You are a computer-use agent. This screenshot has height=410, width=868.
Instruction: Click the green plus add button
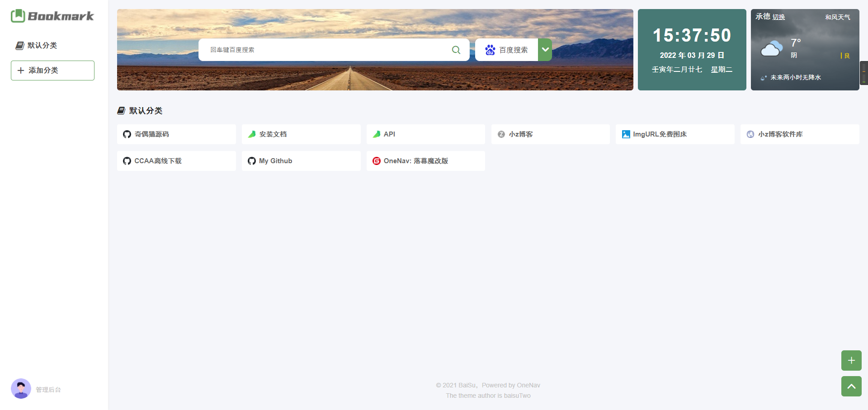[x=851, y=360]
